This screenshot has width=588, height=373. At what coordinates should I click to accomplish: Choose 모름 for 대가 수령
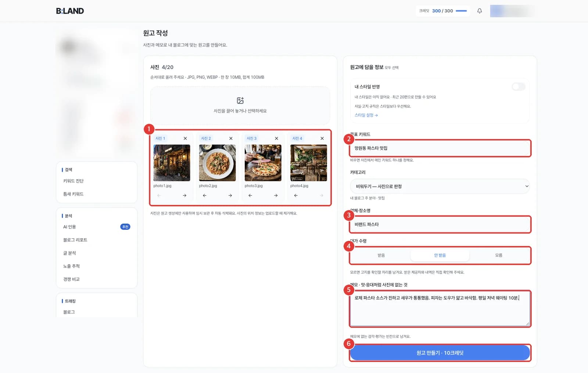[x=499, y=255]
